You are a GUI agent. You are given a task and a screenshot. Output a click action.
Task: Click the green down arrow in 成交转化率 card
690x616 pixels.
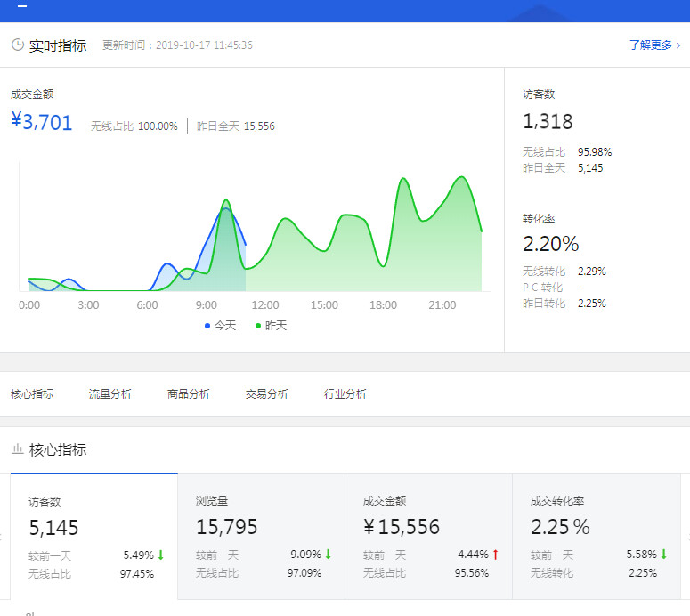(x=663, y=555)
